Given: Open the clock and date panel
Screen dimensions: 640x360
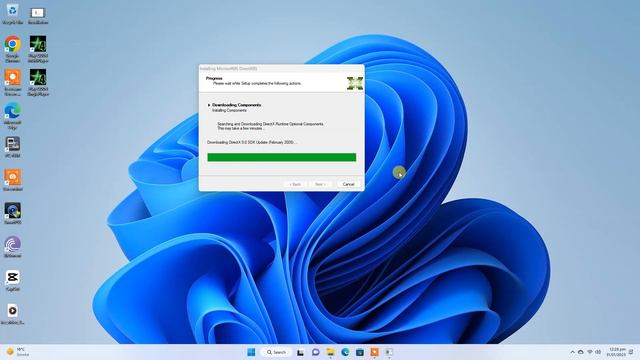Looking at the screenshot, I should (x=616, y=352).
